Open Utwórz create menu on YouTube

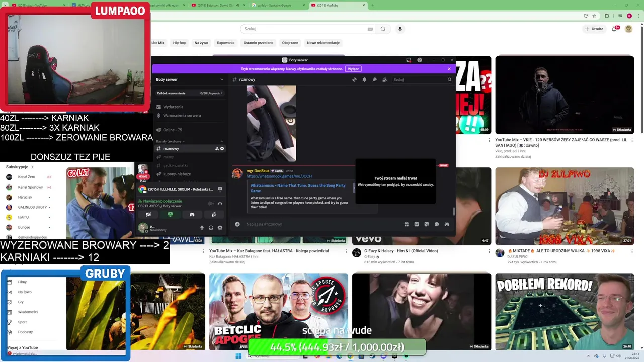[594, 29]
